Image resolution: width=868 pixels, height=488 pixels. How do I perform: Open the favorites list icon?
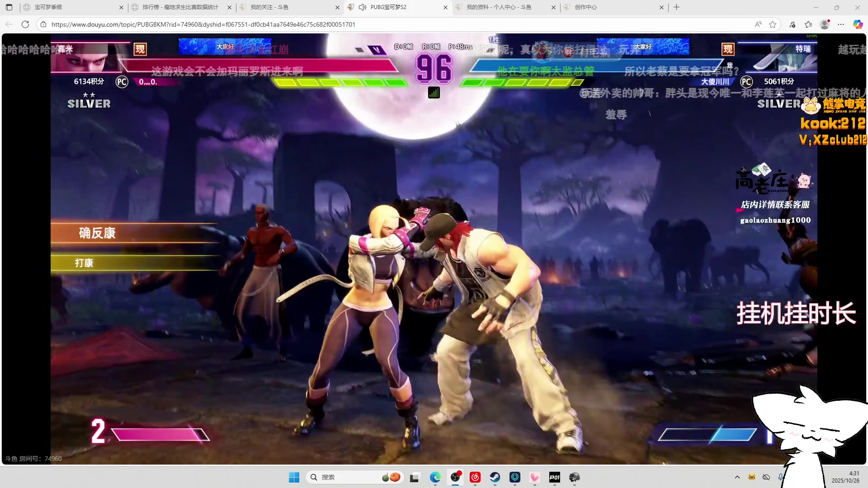808,24
